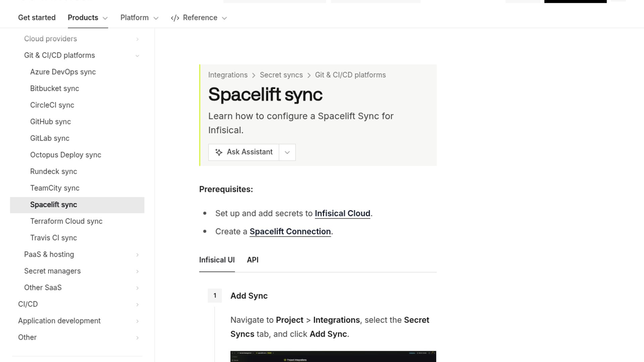
Task: Open Travis CI sync page
Action: pos(54,238)
